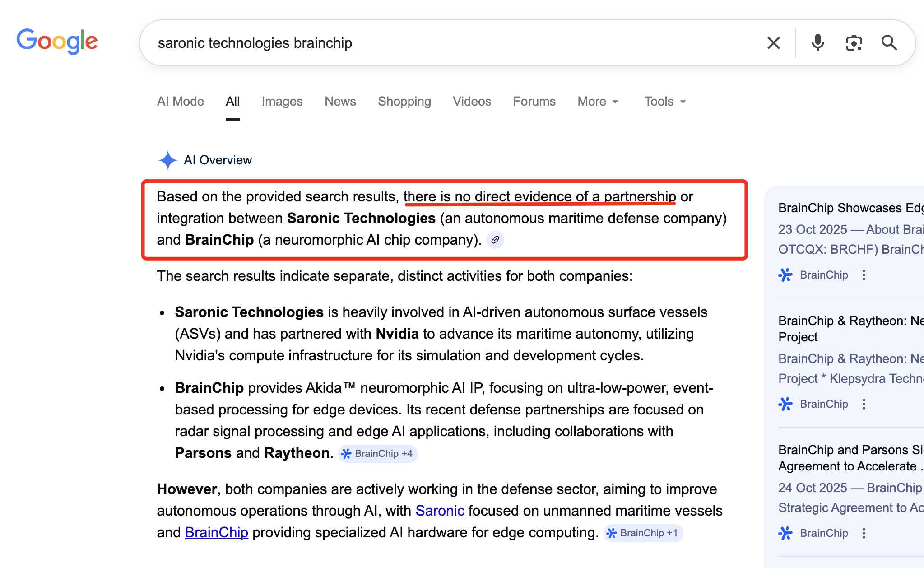924x568 pixels.
Task: Clear the search query with X icon
Action: point(773,43)
